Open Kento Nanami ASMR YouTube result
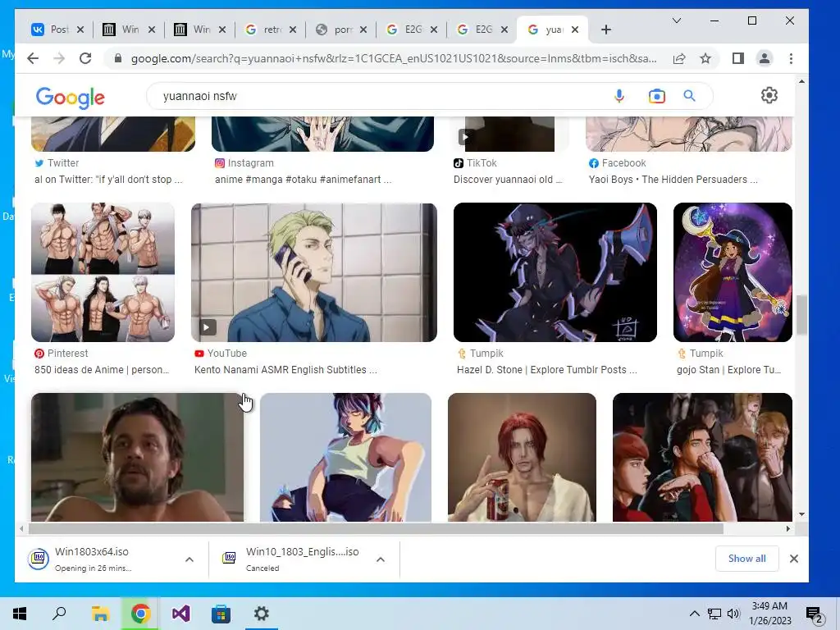Screen dimensions: 840x630 point(285,370)
